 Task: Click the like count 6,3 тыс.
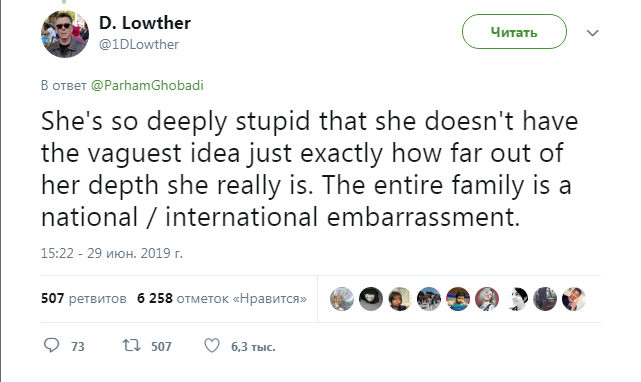pos(253,347)
